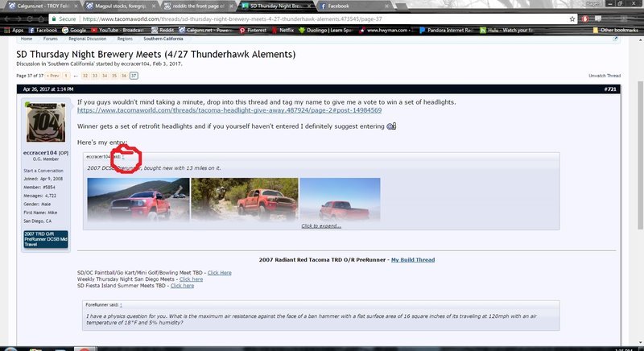Viewport: 644px width, 351px height.
Task: Open the third red truck rear-view thumbnail
Action: click(x=340, y=200)
